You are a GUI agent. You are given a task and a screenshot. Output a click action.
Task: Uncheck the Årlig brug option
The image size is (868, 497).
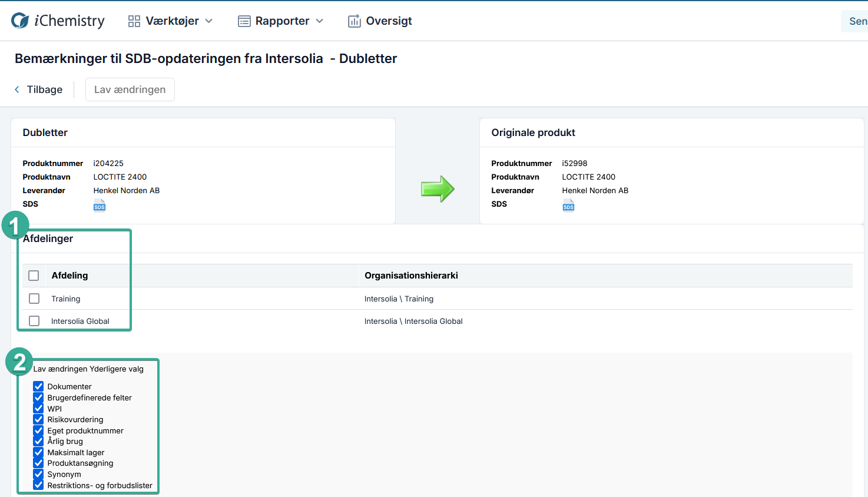coord(38,441)
